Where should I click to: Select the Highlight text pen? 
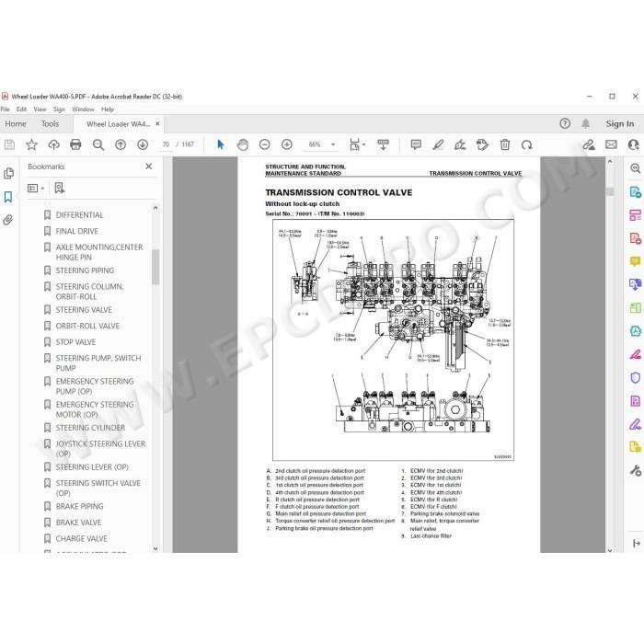438,144
